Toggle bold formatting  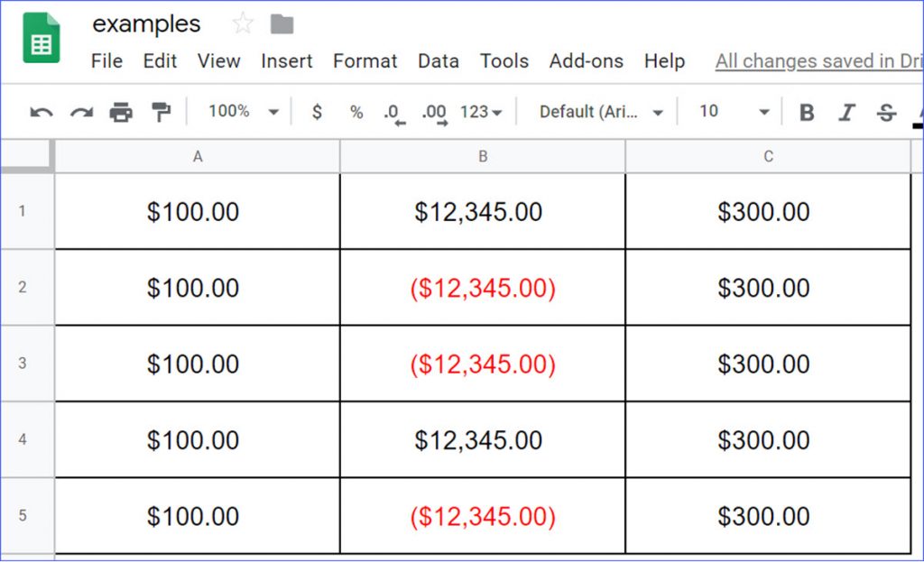(805, 111)
